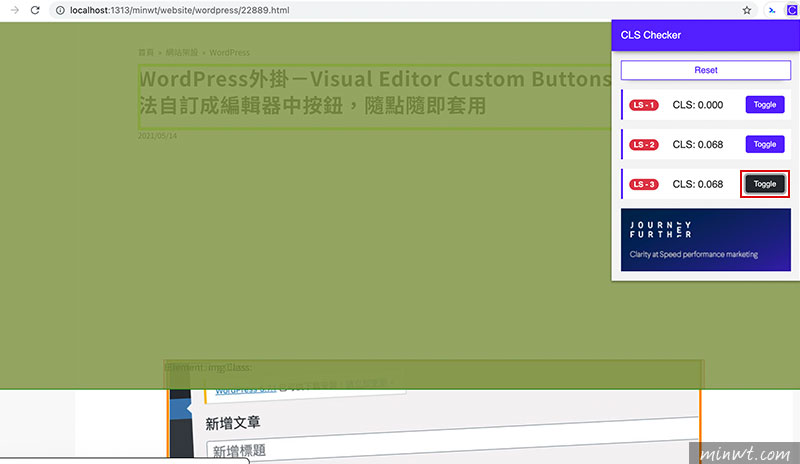Open the WordPress breadcrumb link
The height and width of the screenshot is (464, 800).
tap(230, 53)
